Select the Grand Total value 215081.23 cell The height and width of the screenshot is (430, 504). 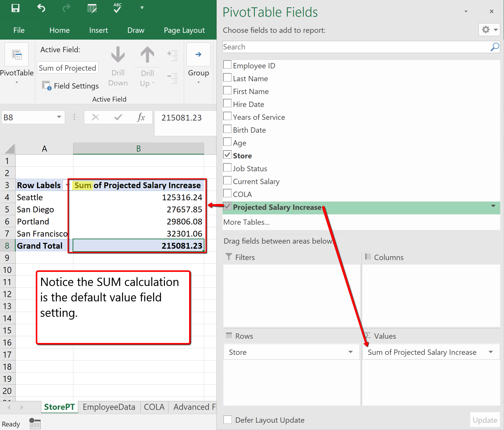click(138, 246)
